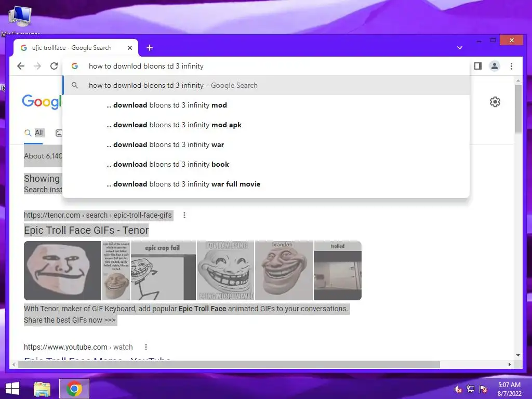The image size is (532, 399).
Task: Open the Windows Start button
Action: click(12, 389)
